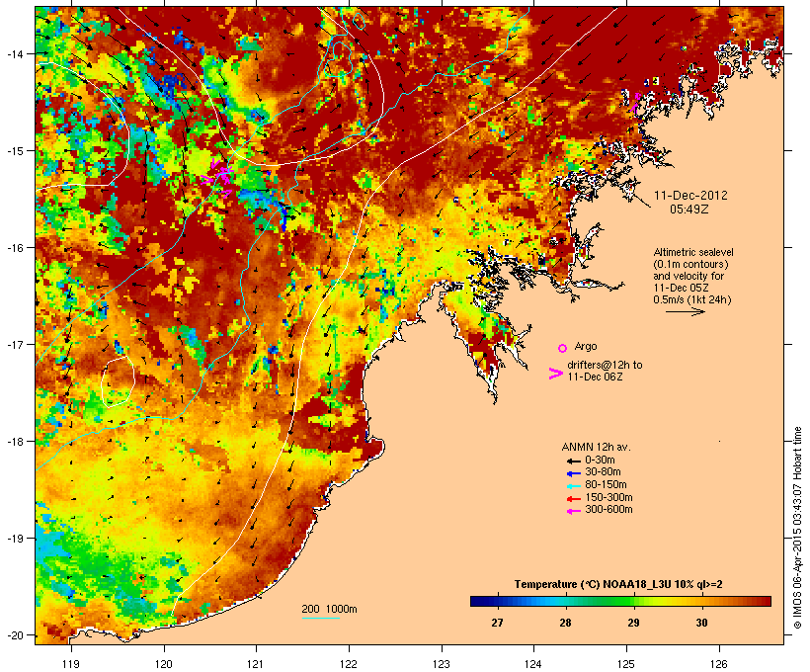Click longitude axis label 124

point(533,664)
